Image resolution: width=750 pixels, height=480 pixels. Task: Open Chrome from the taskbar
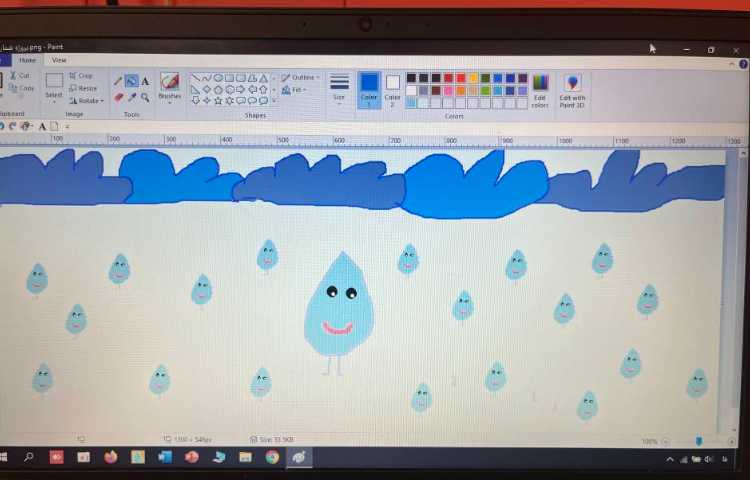(x=272, y=457)
